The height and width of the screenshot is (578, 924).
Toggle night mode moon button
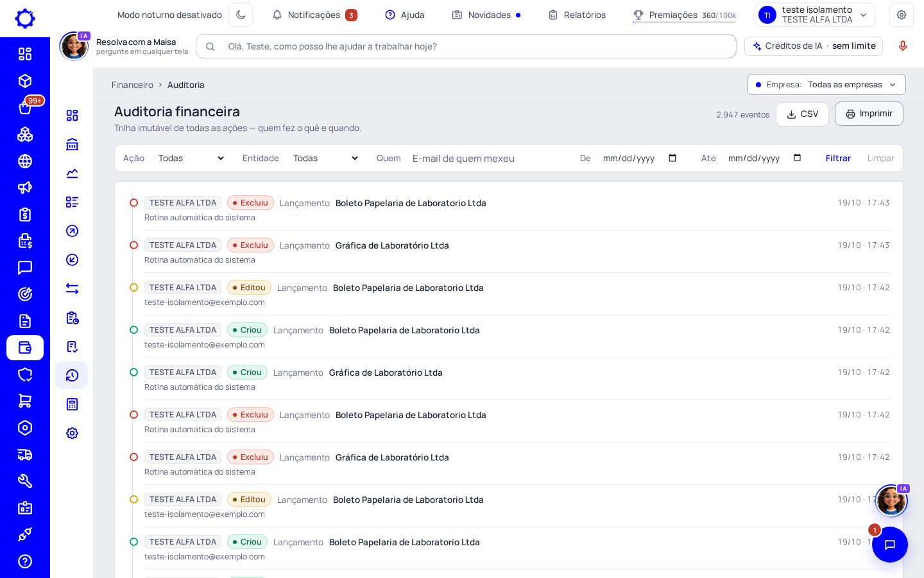pos(241,15)
